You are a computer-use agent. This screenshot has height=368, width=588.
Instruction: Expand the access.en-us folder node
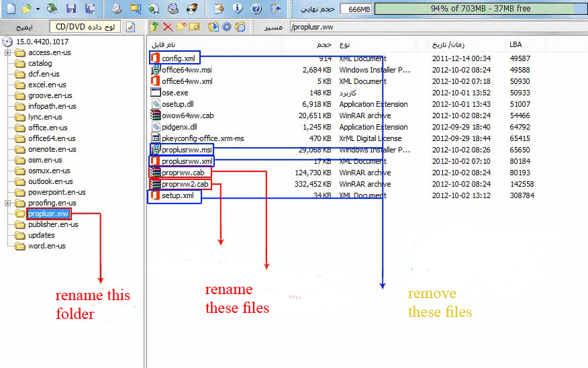pos(7,52)
